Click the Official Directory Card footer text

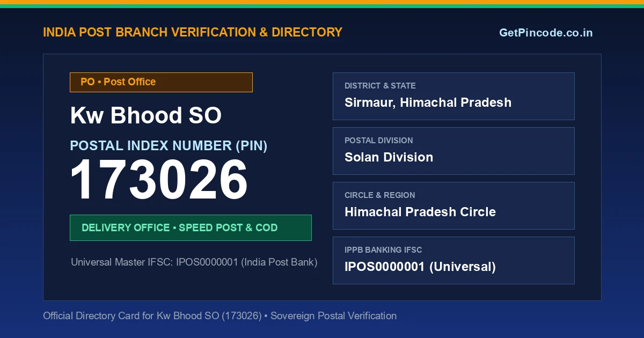(x=220, y=316)
